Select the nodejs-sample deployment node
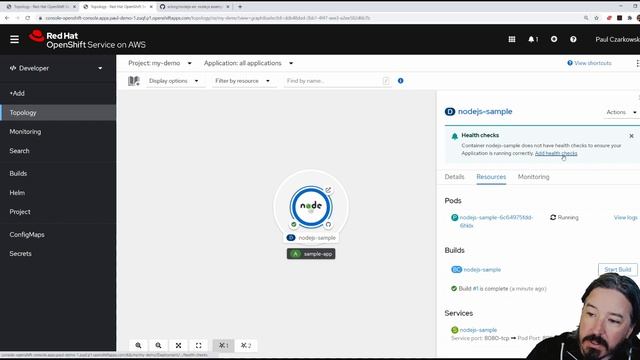This screenshot has width=640, height=360. tap(311, 207)
